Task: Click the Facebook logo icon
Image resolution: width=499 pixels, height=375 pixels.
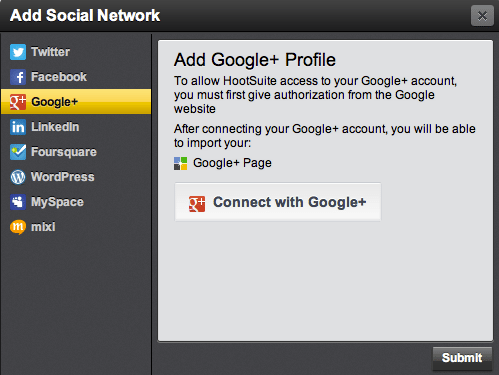Action: coord(18,77)
